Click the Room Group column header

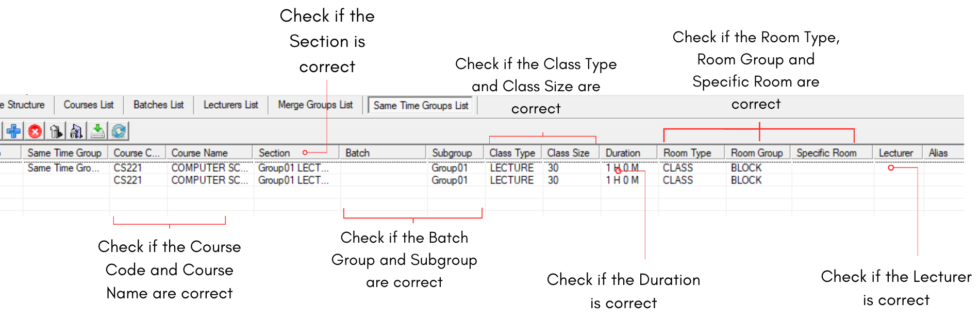pyautogui.click(x=756, y=153)
